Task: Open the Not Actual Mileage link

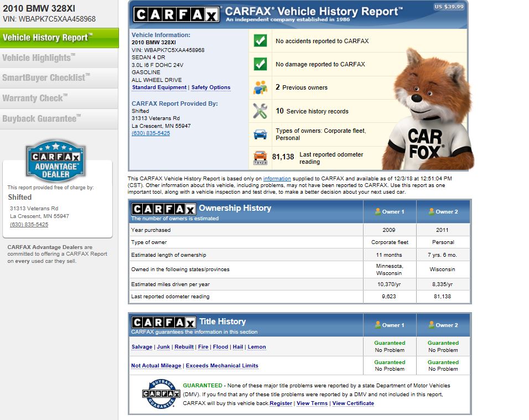Action: (156, 366)
